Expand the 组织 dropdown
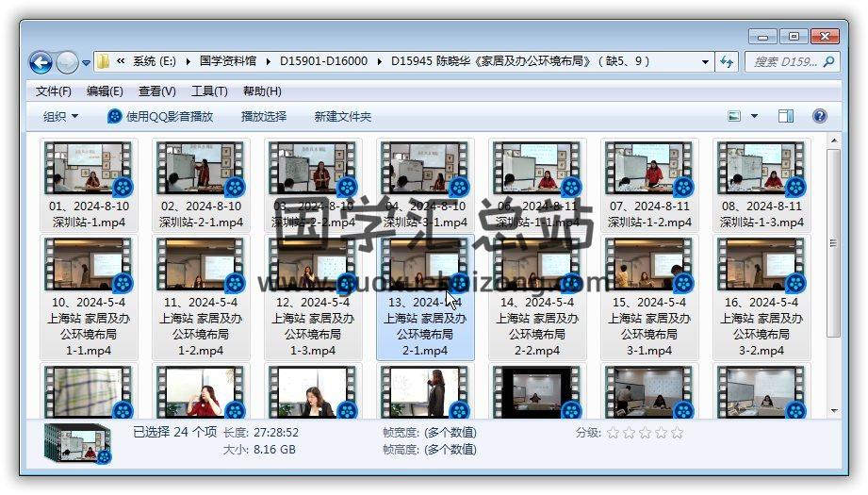 pyautogui.click(x=60, y=116)
